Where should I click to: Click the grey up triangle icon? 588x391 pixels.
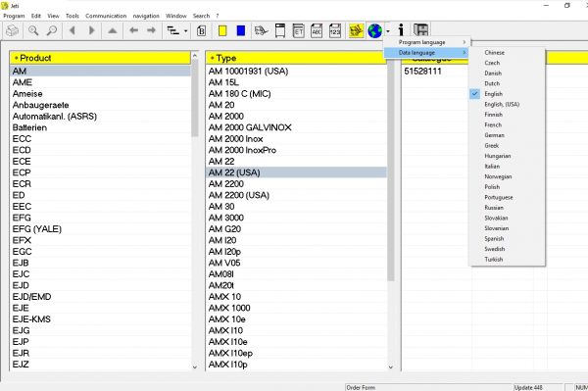point(113,30)
